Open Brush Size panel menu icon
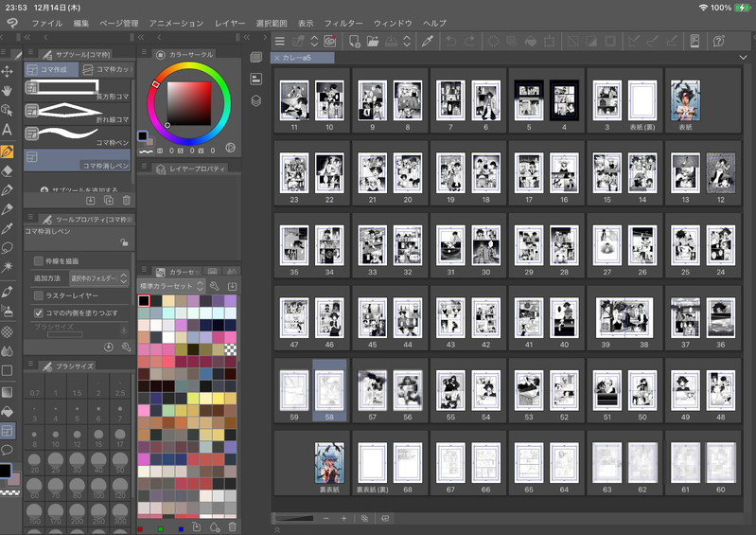The image size is (756, 535). coord(30,364)
